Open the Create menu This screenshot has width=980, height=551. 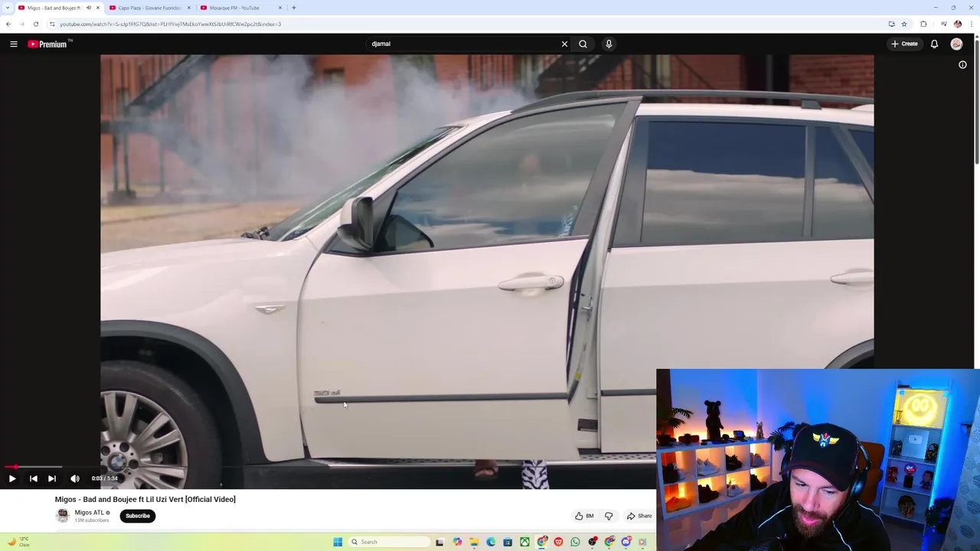click(x=904, y=44)
